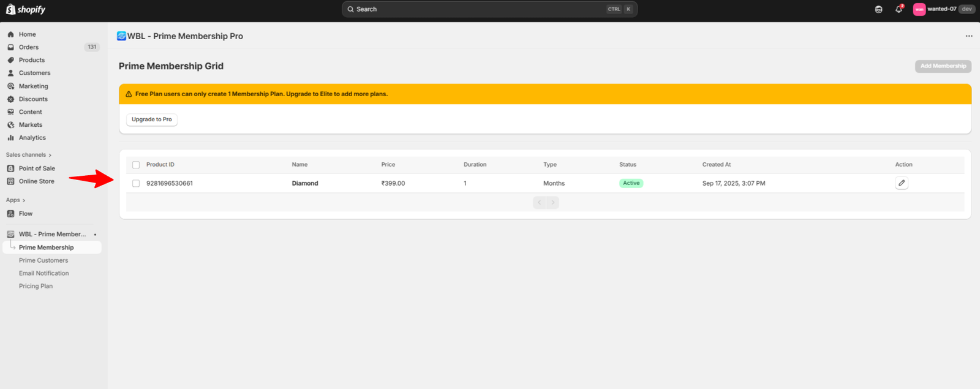Go to Prime Customers submenu
The width and height of the screenshot is (980, 389).
(x=43, y=260)
